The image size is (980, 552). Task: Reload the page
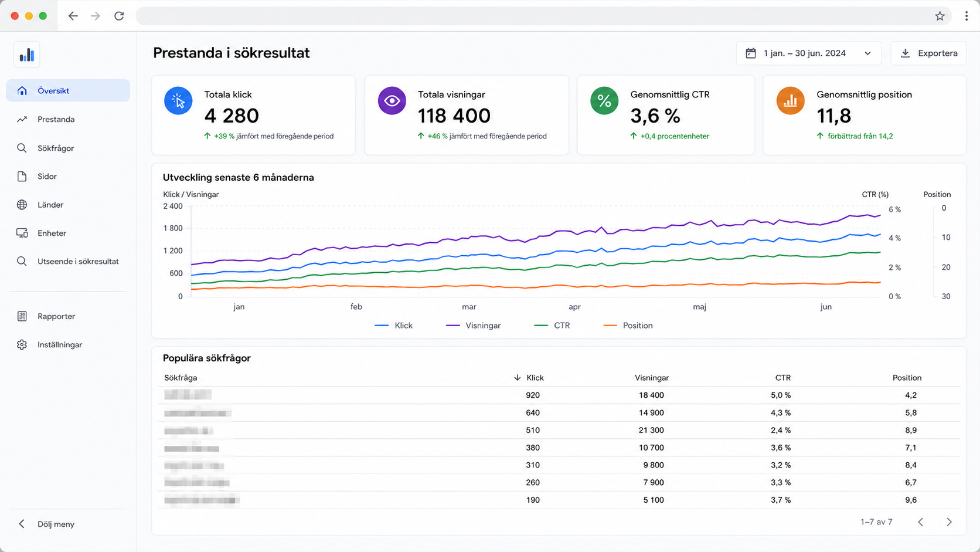[x=119, y=16]
